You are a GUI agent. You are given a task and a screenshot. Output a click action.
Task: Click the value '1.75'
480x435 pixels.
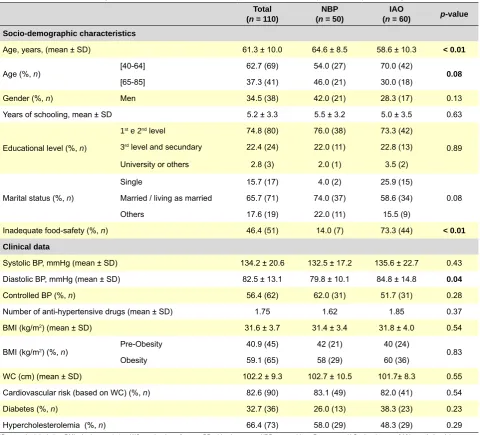[x=262, y=312]
